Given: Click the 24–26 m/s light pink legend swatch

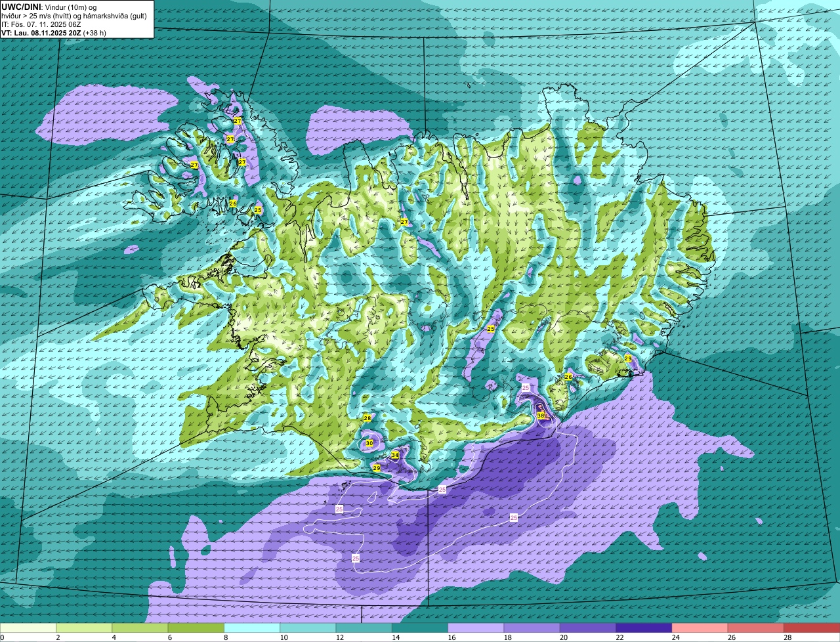Looking at the screenshot, I should click(700, 628).
